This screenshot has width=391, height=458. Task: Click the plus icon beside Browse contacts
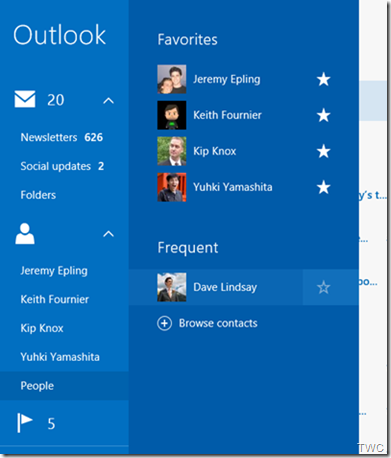[x=164, y=323]
